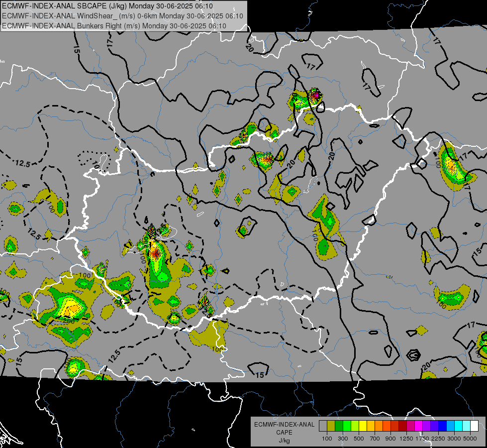The height and width of the screenshot is (448, 487).
Task: Click the ECMWF-INDEX-ANAL legend title
Action: point(284,425)
